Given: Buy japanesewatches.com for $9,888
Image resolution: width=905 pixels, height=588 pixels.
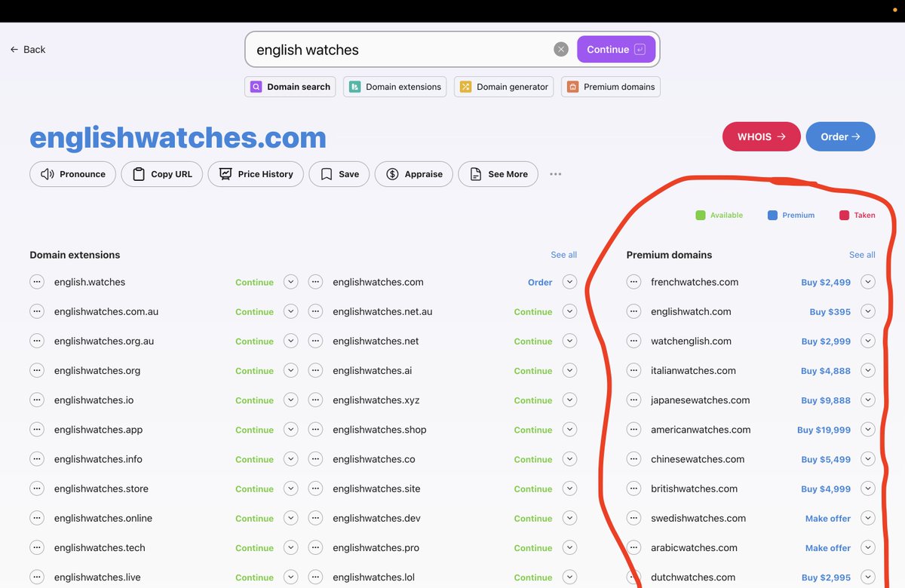Looking at the screenshot, I should tap(826, 400).
